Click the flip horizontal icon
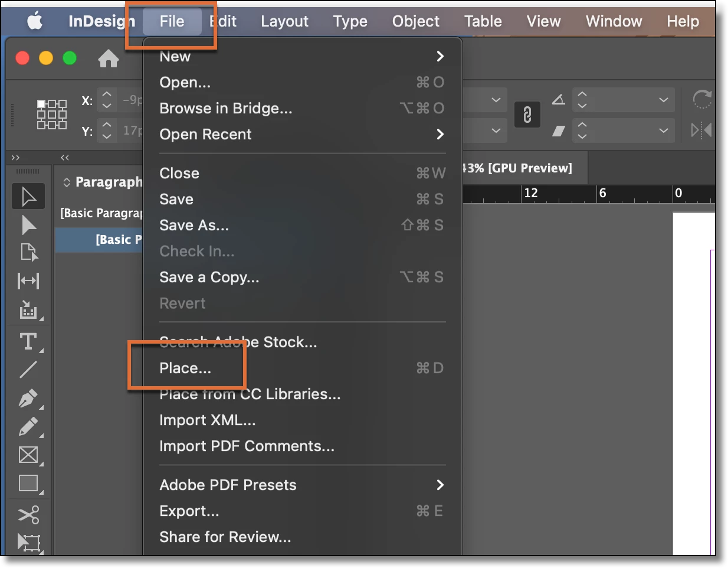728x568 pixels. [x=701, y=130]
